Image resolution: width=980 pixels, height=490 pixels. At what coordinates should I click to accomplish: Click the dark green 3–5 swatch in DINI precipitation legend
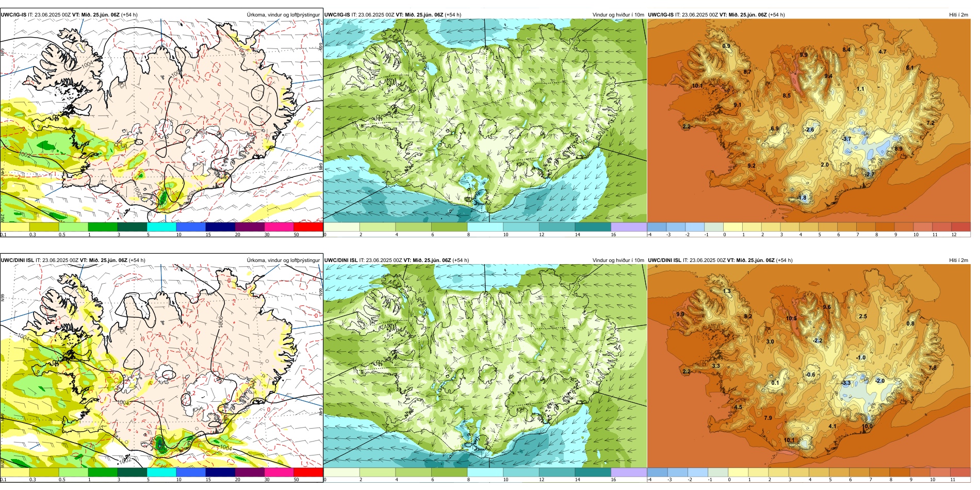pos(132,472)
